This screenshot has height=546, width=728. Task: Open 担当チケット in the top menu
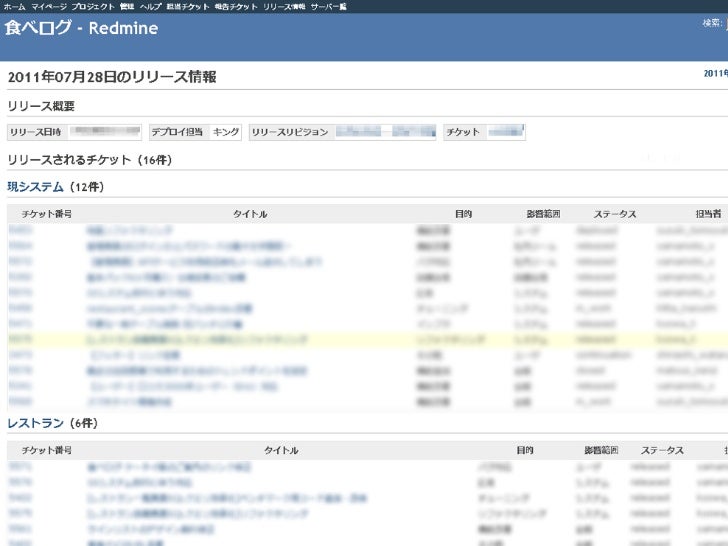tap(188, 6)
